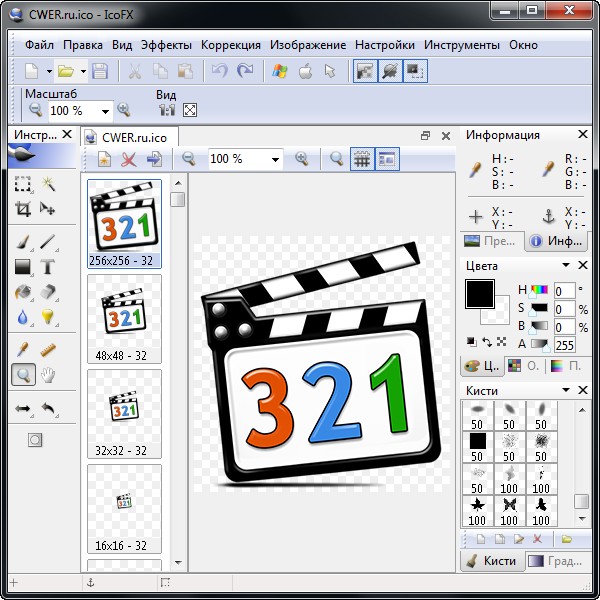Activate the Hand pan tool
The image size is (600, 600).
(47, 375)
